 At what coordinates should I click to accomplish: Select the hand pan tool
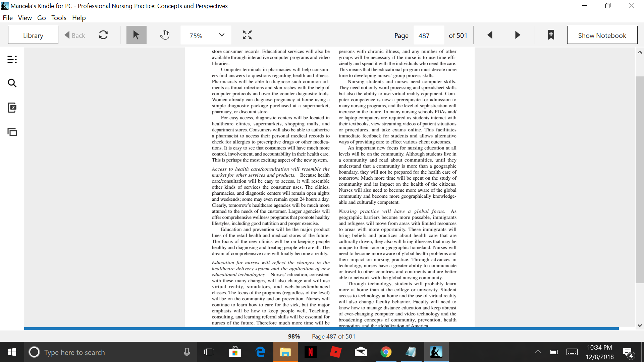(164, 35)
